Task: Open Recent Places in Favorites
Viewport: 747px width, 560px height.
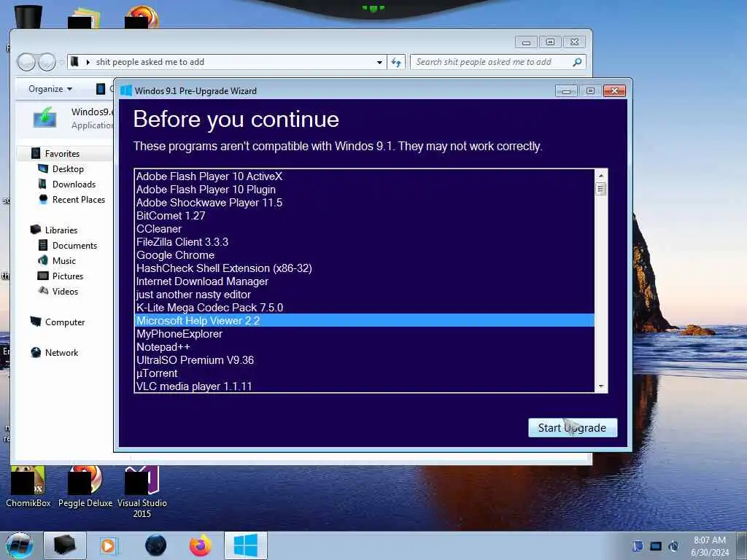Action: 79,200
